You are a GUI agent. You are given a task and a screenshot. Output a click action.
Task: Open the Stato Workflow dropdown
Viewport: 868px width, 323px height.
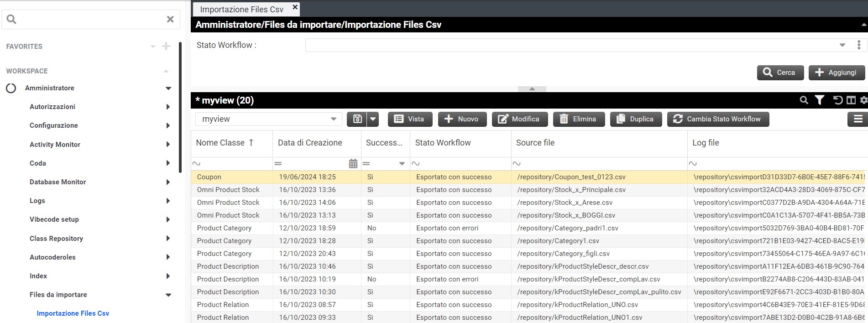[842, 45]
